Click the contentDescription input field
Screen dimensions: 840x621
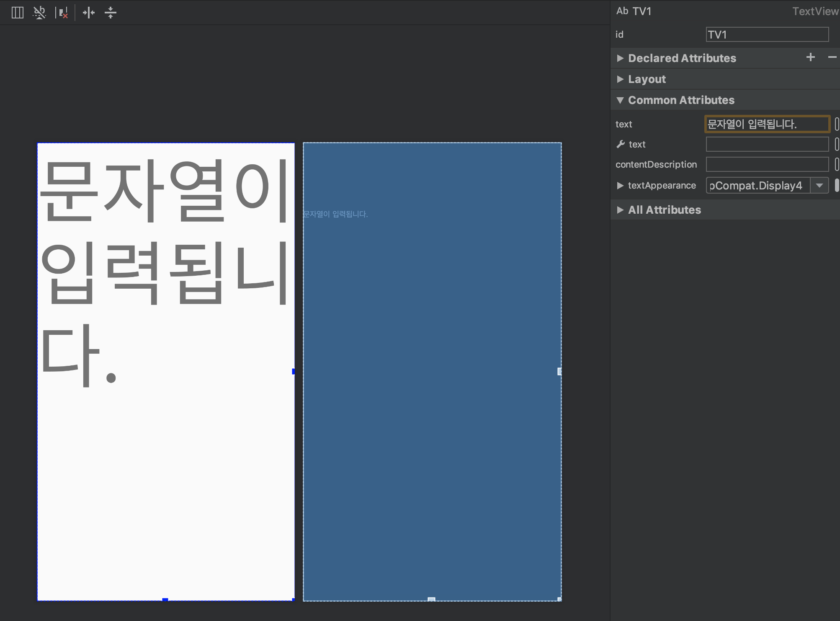tap(767, 164)
